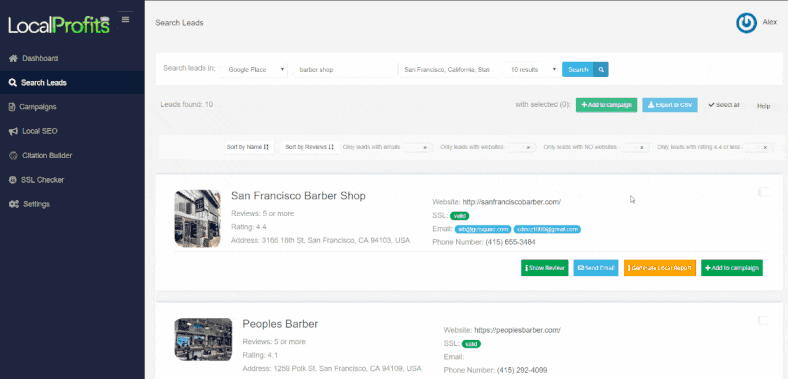The width and height of the screenshot is (788, 379).
Task: Open sanfranciscobarber.com website link
Action: click(x=512, y=202)
